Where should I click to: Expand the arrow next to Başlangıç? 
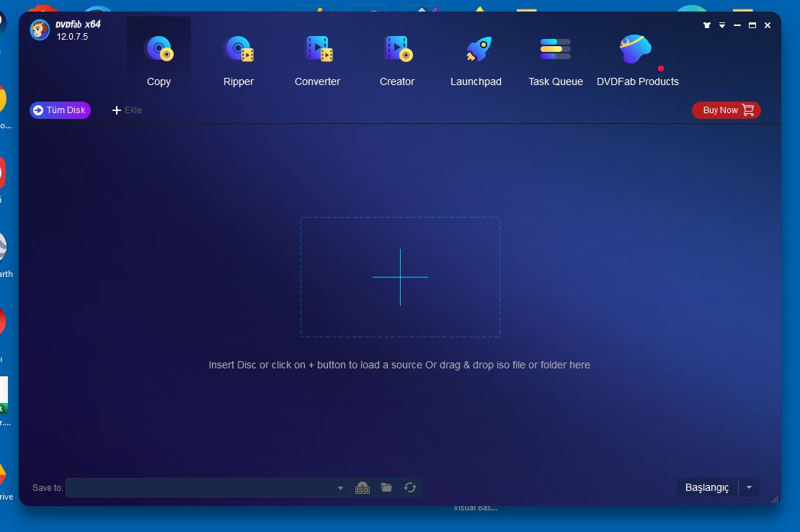tap(749, 487)
